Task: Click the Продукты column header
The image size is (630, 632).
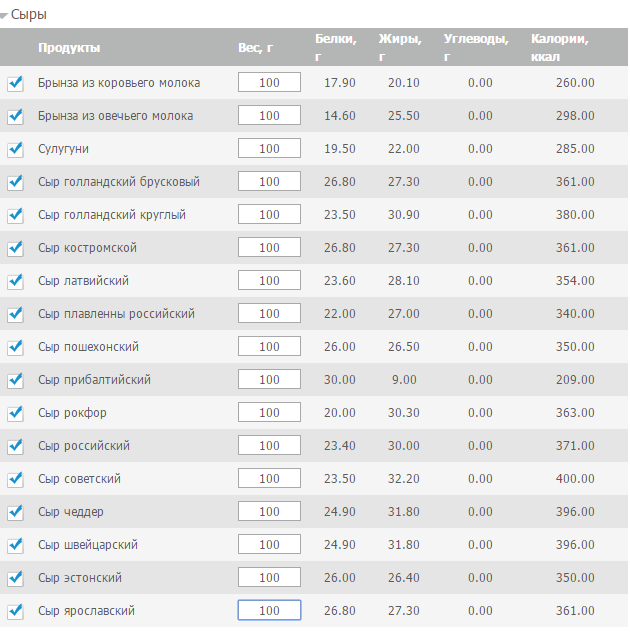Action: pyautogui.click(x=69, y=48)
